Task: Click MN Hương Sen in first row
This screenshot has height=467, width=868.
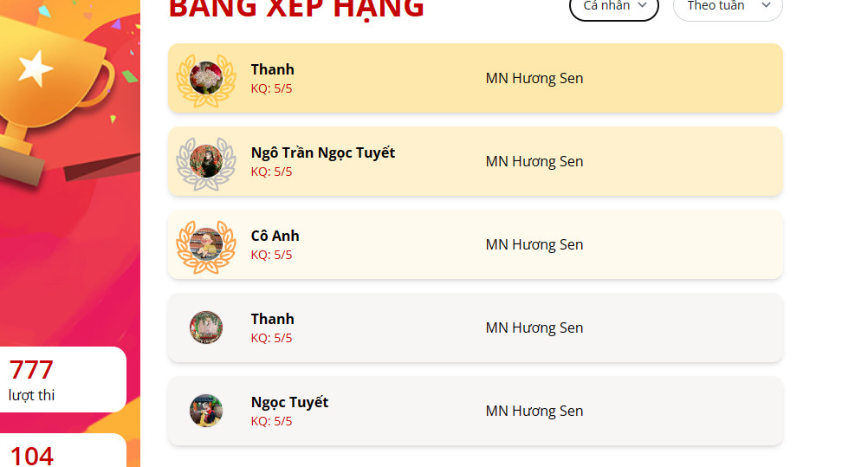Action: click(534, 78)
